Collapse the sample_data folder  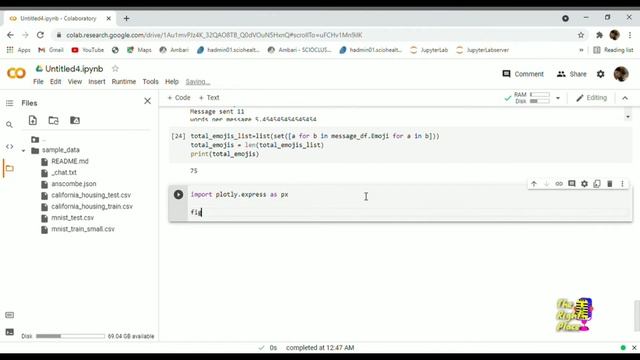(x=24, y=151)
